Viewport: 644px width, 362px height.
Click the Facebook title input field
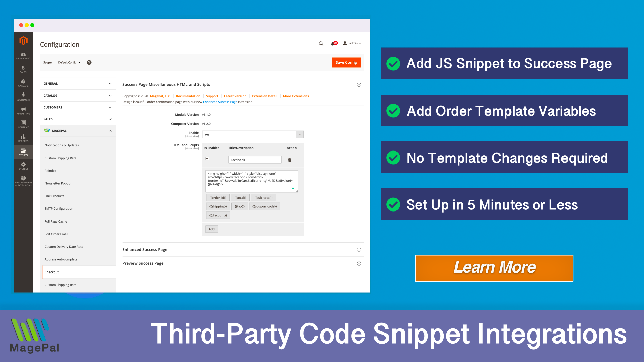[x=255, y=160]
